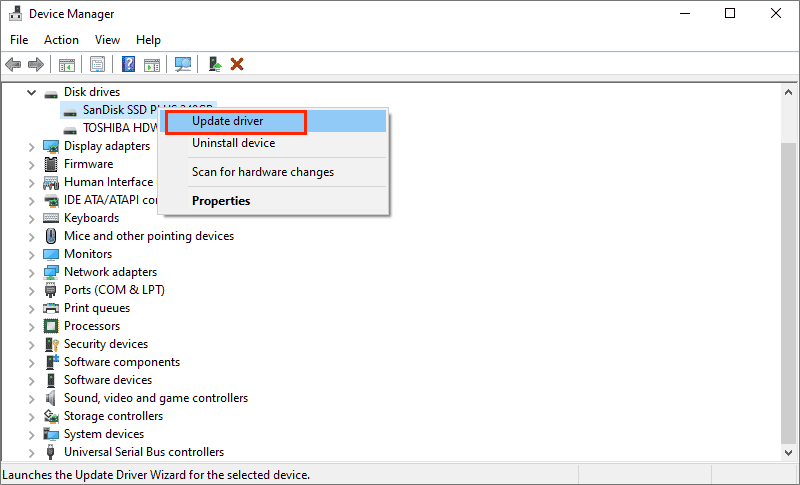Open the Properties toolbar icon
Viewport: 800px width, 485px height.
[x=97, y=64]
